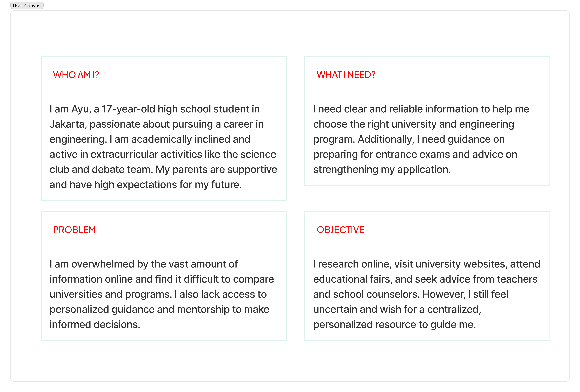The height and width of the screenshot is (392, 580).
Task: Click the OBJECTIVE section heading
Action: [340, 230]
